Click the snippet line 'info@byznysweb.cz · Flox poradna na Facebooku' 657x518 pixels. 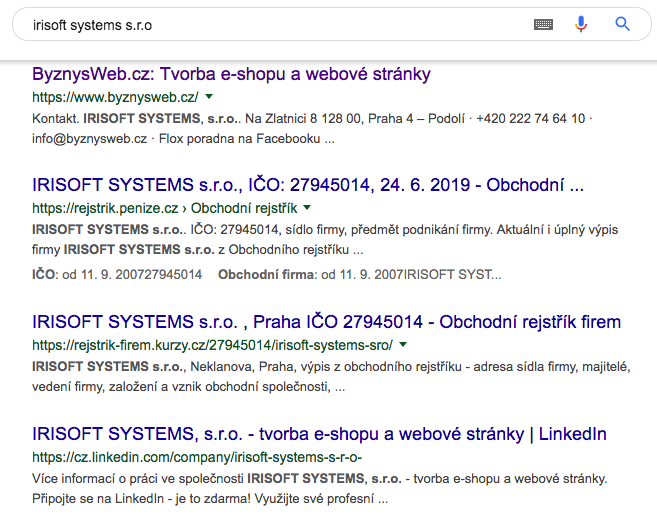coord(184,139)
